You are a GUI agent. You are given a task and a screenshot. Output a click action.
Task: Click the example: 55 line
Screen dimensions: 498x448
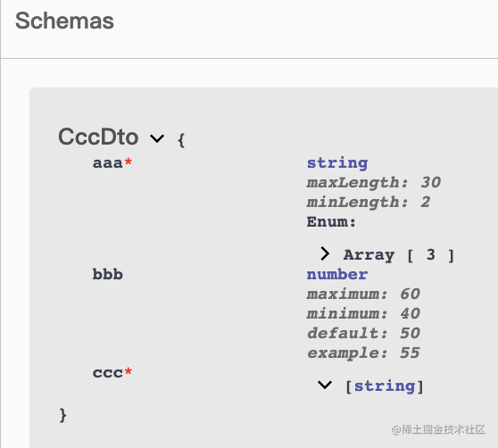(363, 353)
